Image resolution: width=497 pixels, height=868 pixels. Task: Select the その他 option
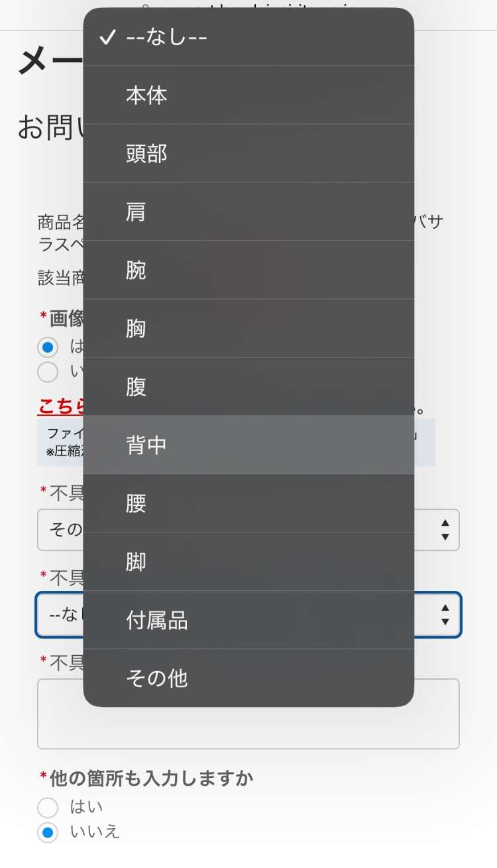click(248, 678)
